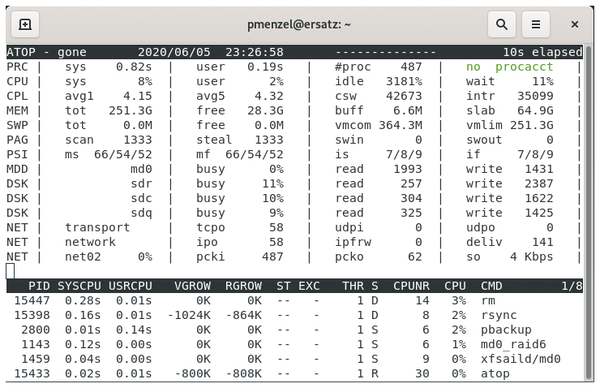The width and height of the screenshot is (600, 388).
Task: Click the terminal cursor block
Action: [x=10, y=271]
